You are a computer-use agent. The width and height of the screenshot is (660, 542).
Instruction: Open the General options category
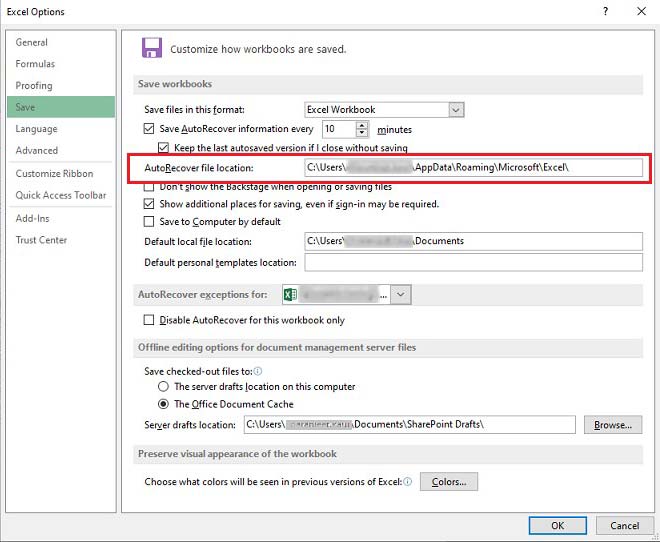point(32,43)
